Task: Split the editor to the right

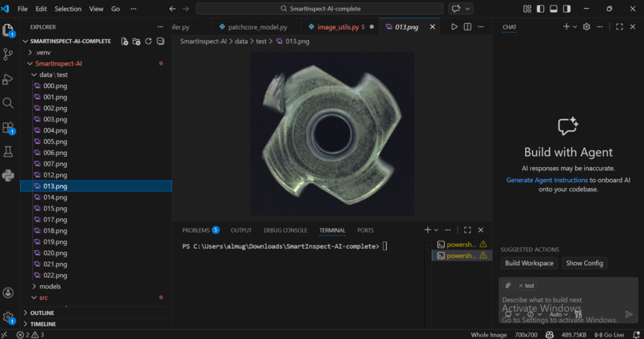Action: point(467,26)
